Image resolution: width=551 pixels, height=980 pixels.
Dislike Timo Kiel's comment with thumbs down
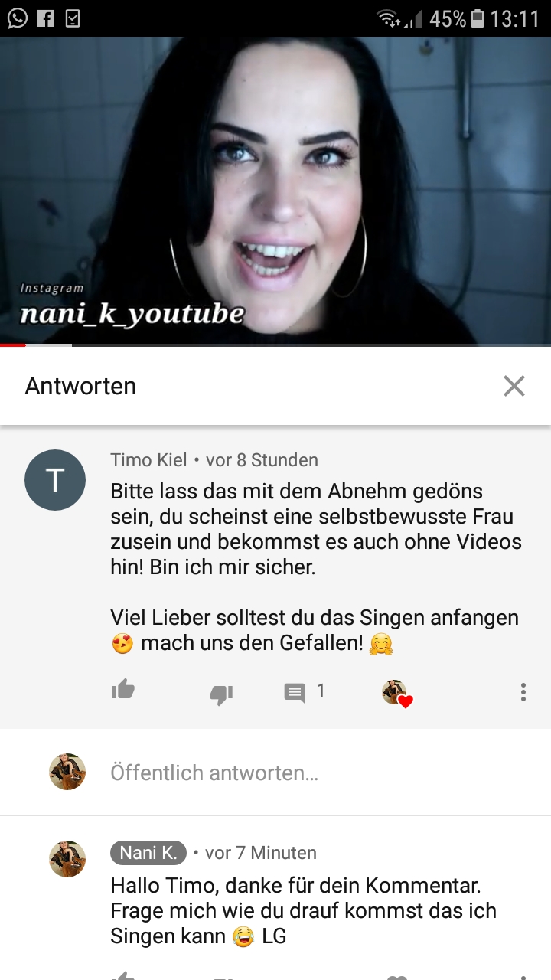pos(221,694)
